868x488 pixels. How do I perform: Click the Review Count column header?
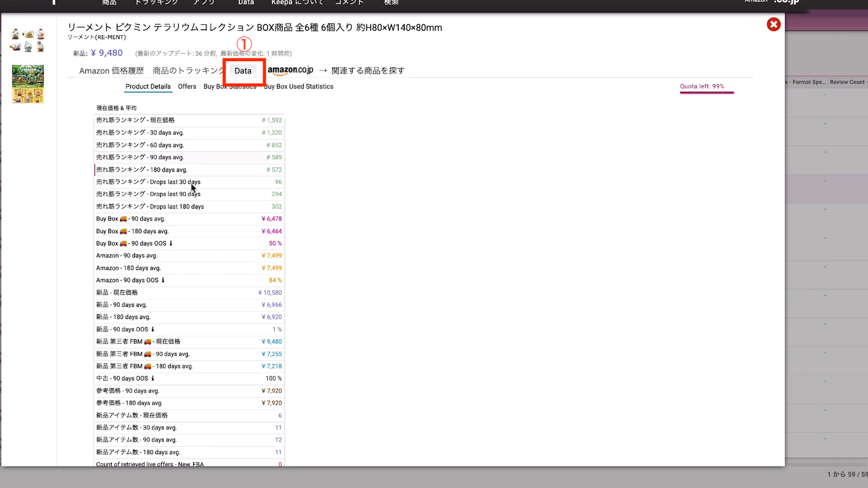(847, 82)
